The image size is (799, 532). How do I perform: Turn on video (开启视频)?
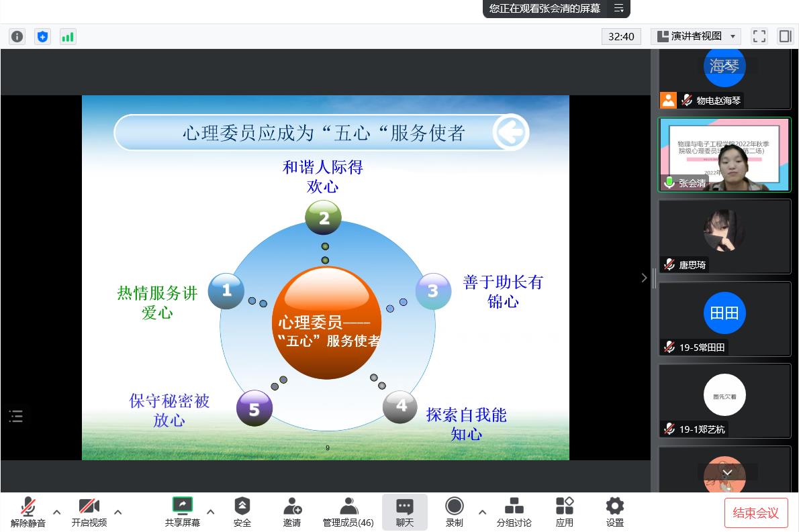click(x=89, y=513)
